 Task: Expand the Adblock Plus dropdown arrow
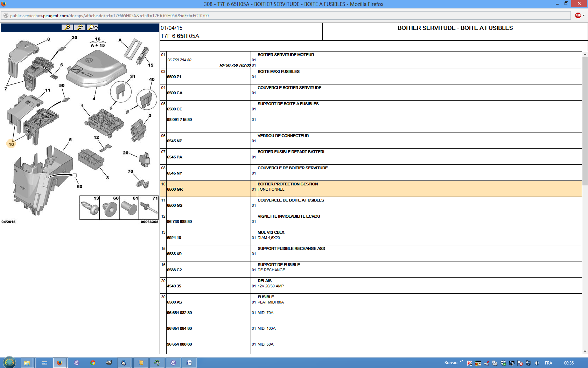click(x=583, y=15)
